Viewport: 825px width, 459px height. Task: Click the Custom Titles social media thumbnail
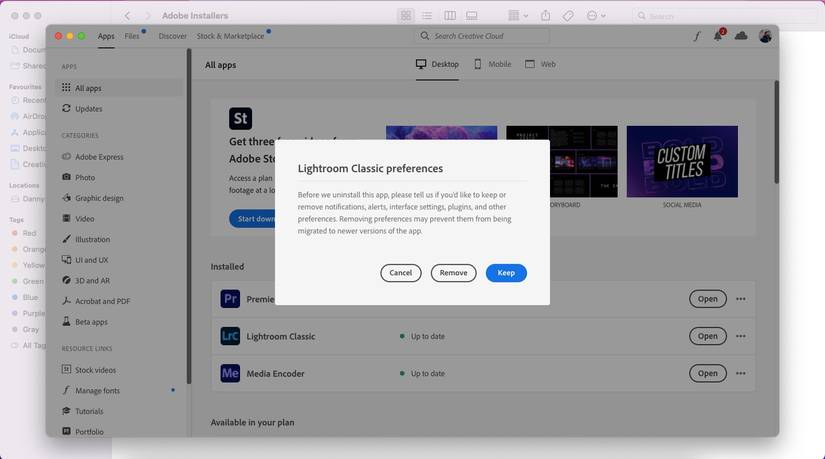point(682,161)
